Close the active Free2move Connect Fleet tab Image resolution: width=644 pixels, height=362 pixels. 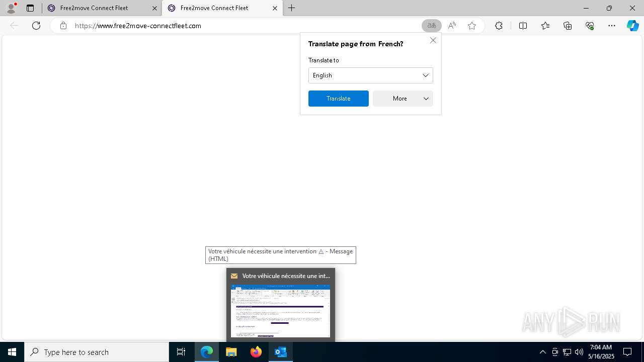point(275,8)
